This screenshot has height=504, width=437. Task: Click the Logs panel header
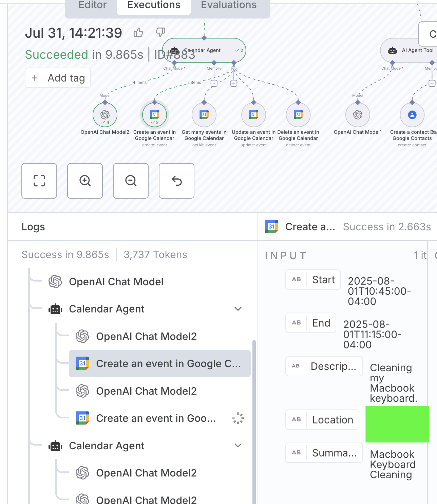[x=33, y=227]
